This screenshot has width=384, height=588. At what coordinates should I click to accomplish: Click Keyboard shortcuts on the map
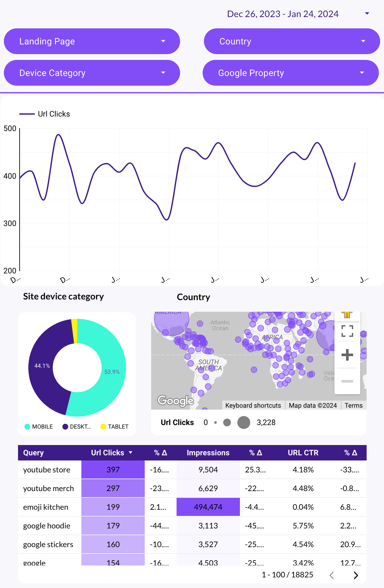(x=253, y=405)
